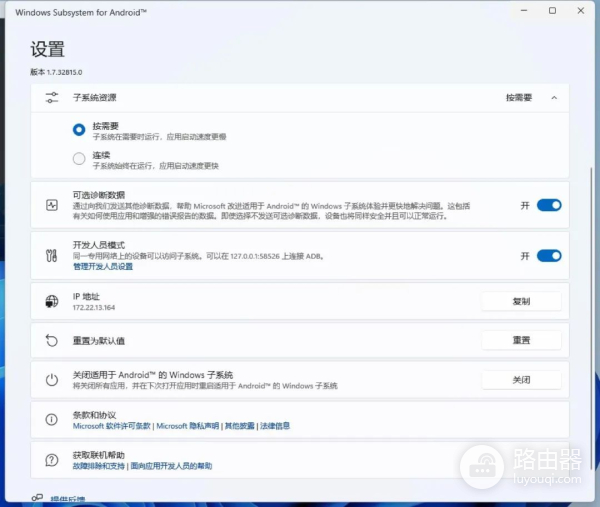Viewport: 600px width, 507px height.
Task: Click the 按需要 status label in header
Action: [519, 98]
